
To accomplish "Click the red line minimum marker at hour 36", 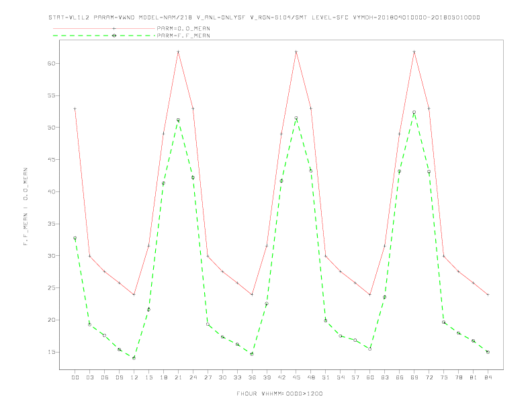I will point(252,295).
